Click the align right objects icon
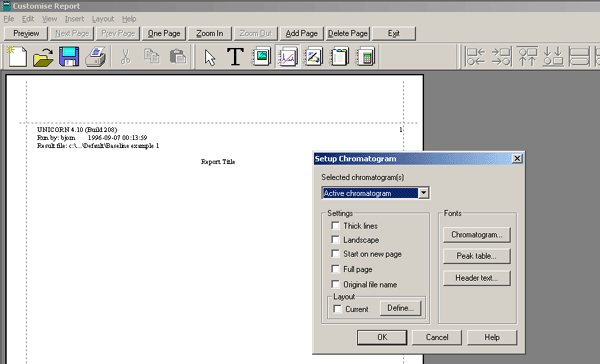The height and width of the screenshot is (364, 600). (x=501, y=57)
